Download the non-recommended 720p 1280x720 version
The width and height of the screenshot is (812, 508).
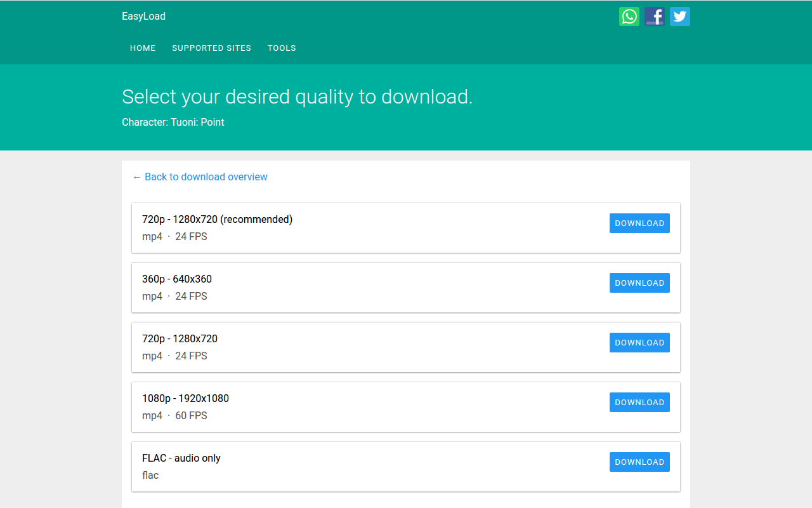639,343
